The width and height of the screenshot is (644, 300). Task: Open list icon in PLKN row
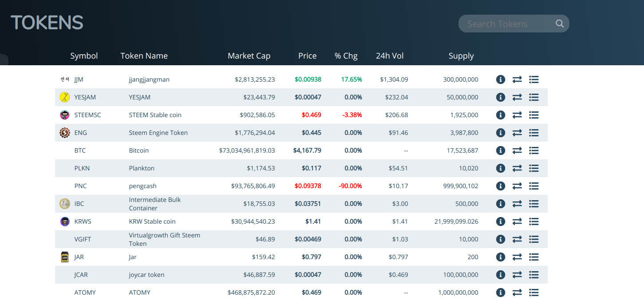[534, 168]
